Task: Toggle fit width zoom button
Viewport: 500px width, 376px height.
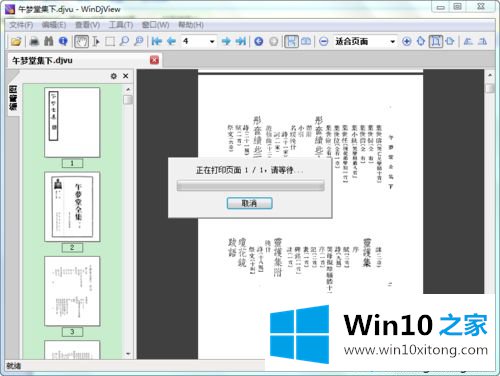Action: click(x=450, y=41)
